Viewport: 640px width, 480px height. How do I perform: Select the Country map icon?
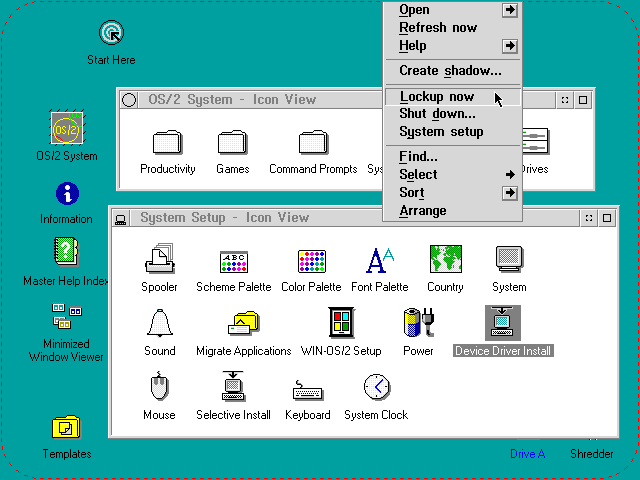[445, 259]
